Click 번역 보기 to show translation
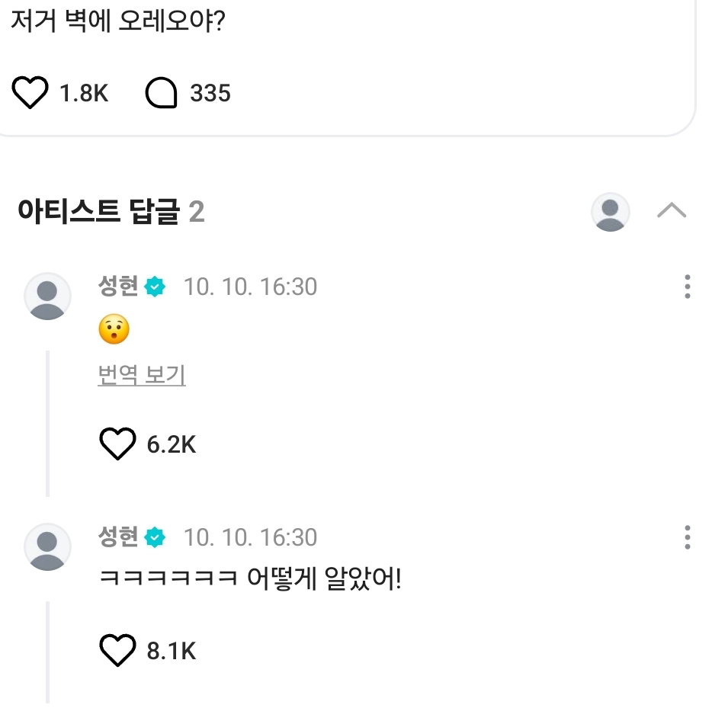The height and width of the screenshot is (708, 728). 142,375
